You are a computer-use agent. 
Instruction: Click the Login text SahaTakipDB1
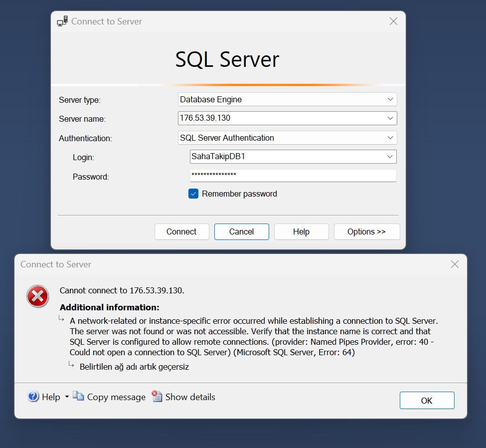click(x=218, y=156)
